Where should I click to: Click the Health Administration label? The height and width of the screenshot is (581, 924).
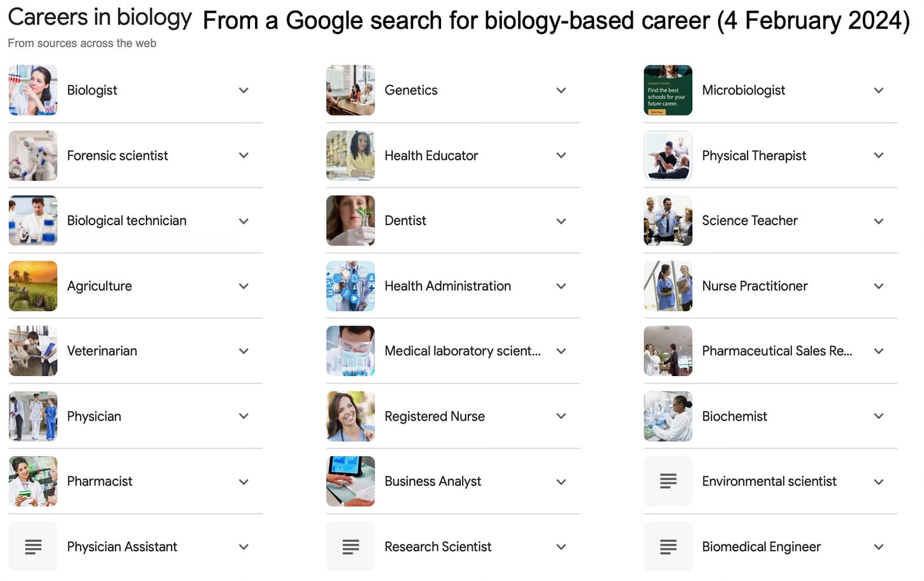pyautogui.click(x=447, y=286)
